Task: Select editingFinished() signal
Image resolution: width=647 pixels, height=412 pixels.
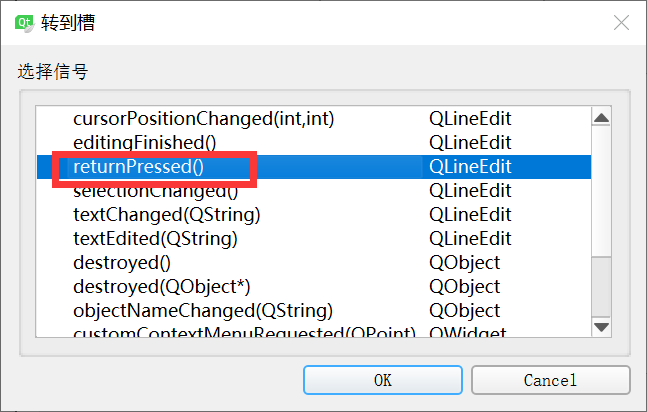Action: click(144, 143)
